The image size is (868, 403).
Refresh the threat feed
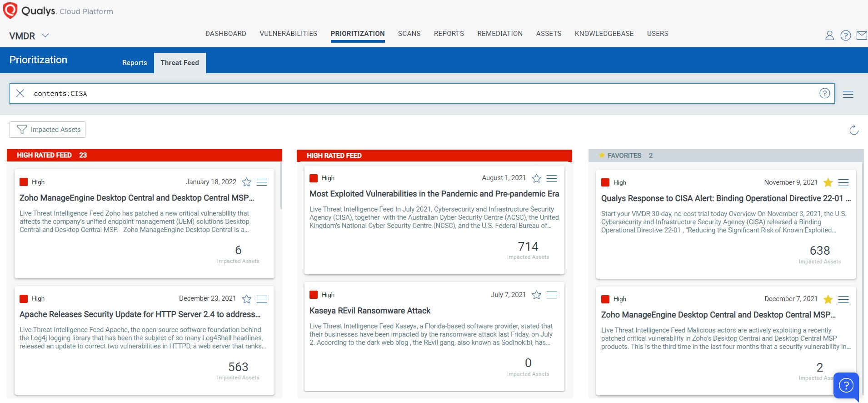[x=854, y=130]
